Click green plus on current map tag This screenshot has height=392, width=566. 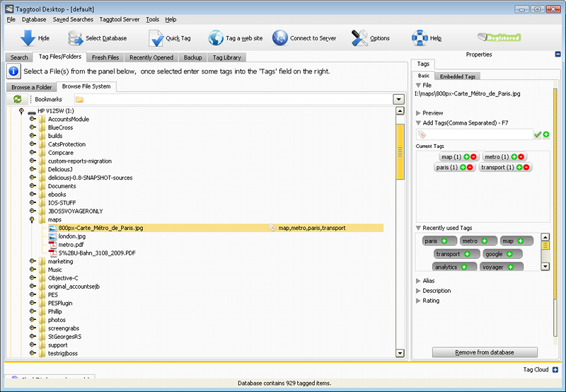[x=467, y=156]
